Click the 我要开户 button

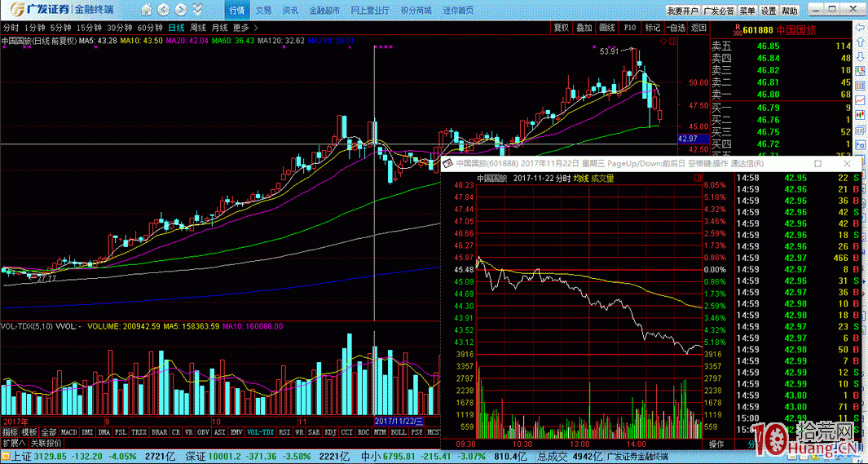pyautogui.click(x=682, y=11)
